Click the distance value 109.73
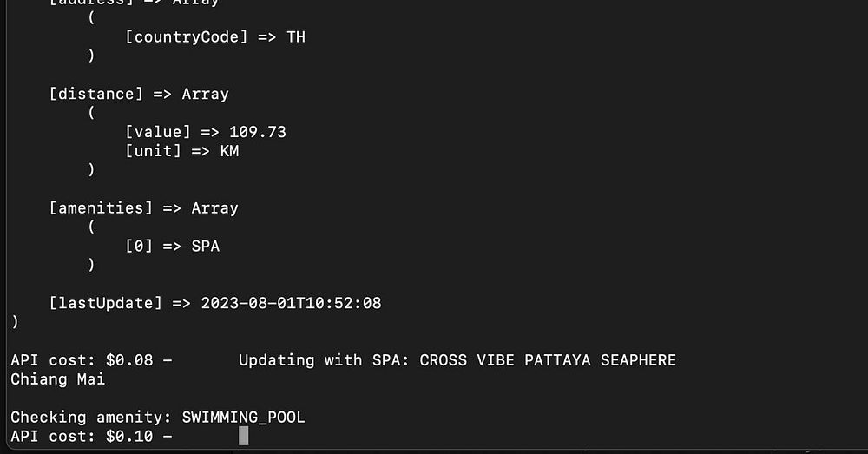868x454 pixels. 258,132
